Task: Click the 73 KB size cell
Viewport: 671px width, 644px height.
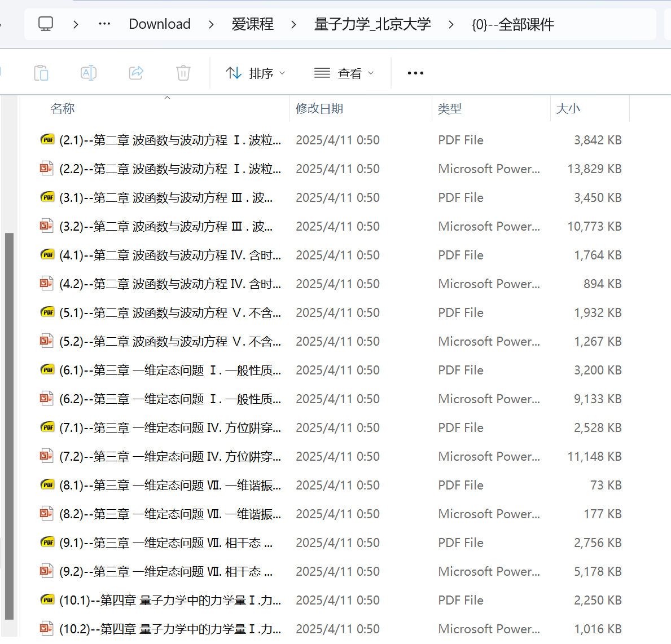Action: pos(606,486)
